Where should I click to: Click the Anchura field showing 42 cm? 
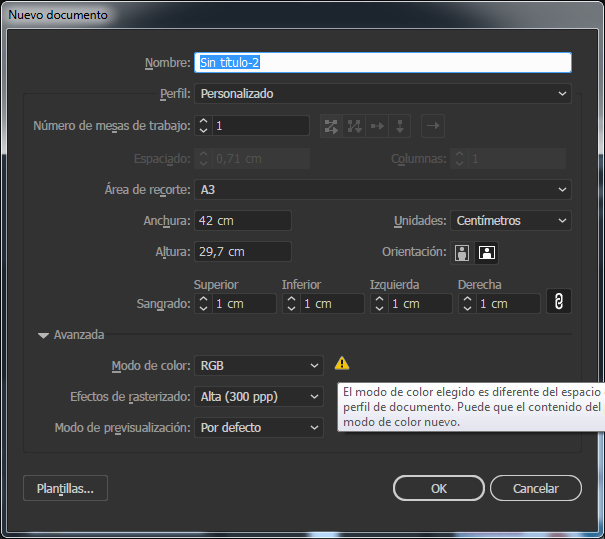pyautogui.click(x=243, y=221)
